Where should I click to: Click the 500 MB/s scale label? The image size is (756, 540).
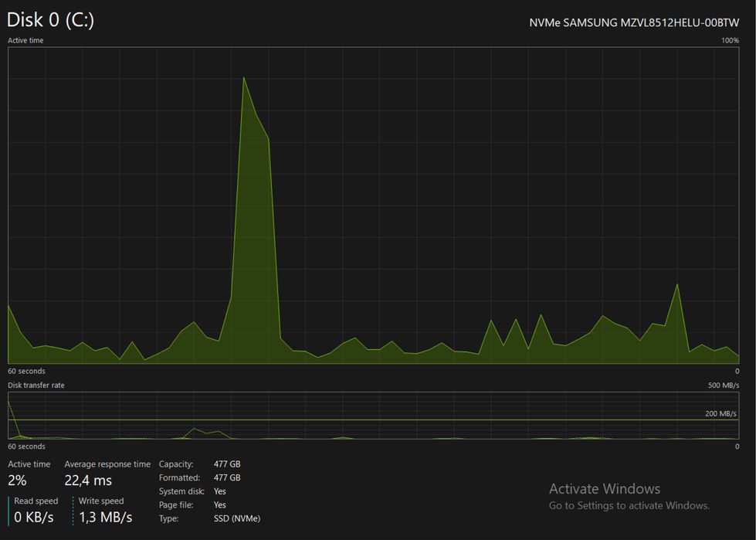coord(724,385)
